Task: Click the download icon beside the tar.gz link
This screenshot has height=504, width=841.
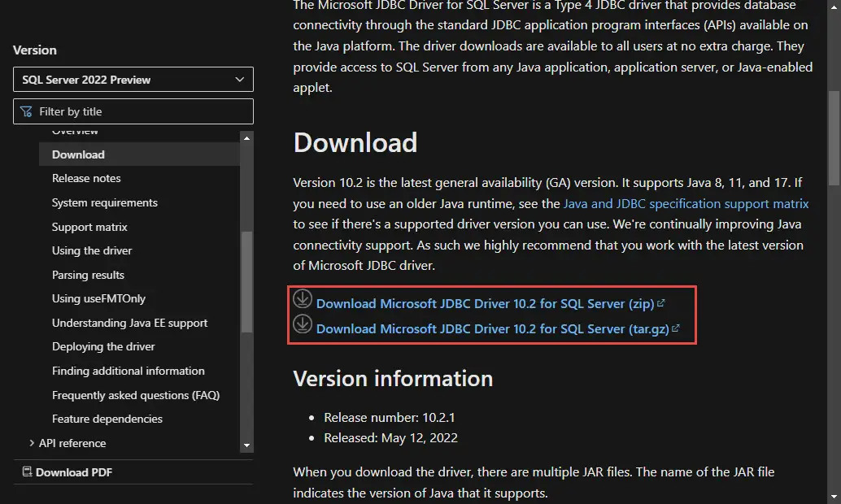Action: point(303,324)
